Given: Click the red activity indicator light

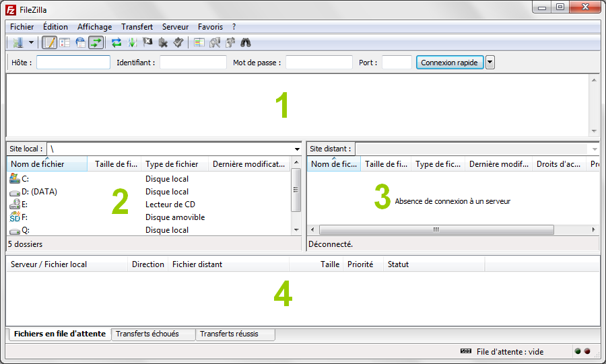Looking at the screenshot, I should (x=587, y=351).
